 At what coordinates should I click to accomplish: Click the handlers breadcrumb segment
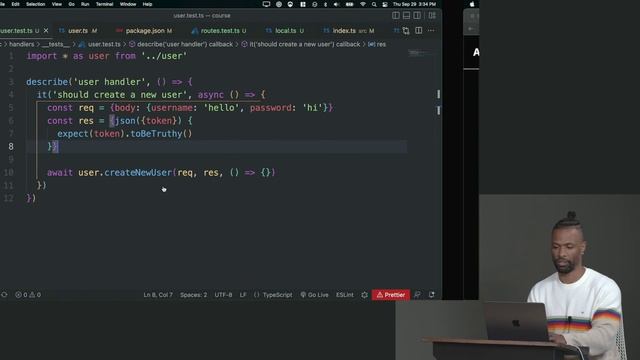tap(22, 44)
